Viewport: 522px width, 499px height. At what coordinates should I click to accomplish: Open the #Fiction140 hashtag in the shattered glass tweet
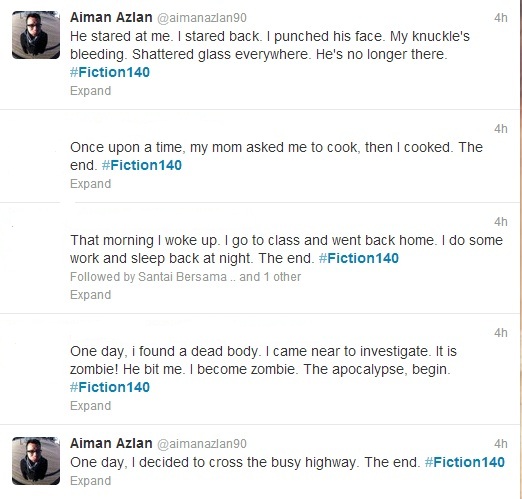tap(110, 72)
